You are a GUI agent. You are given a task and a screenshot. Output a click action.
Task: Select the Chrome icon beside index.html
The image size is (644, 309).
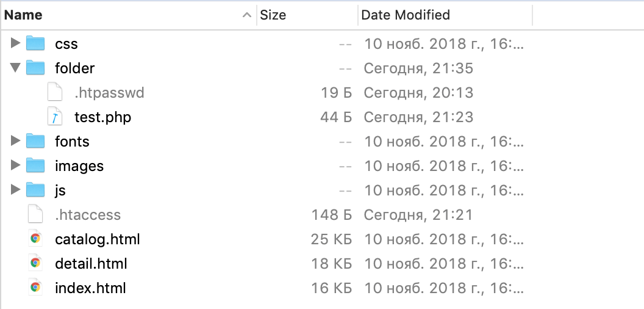35,287
